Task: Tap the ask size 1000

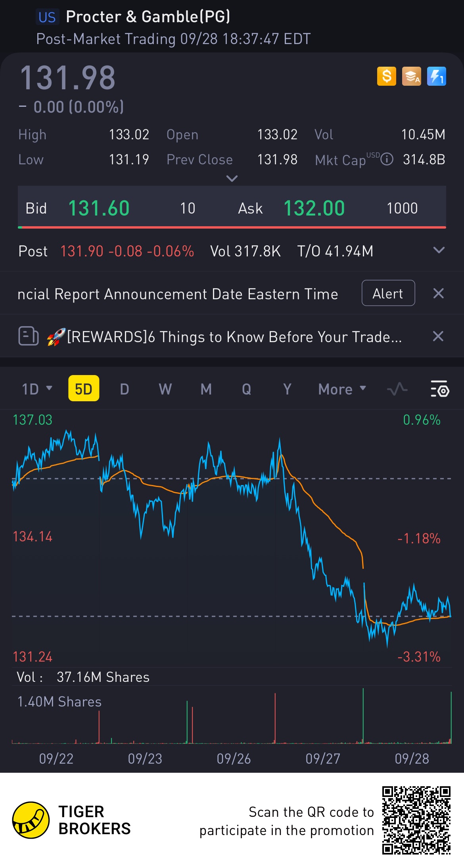Action: coord(402,208)
